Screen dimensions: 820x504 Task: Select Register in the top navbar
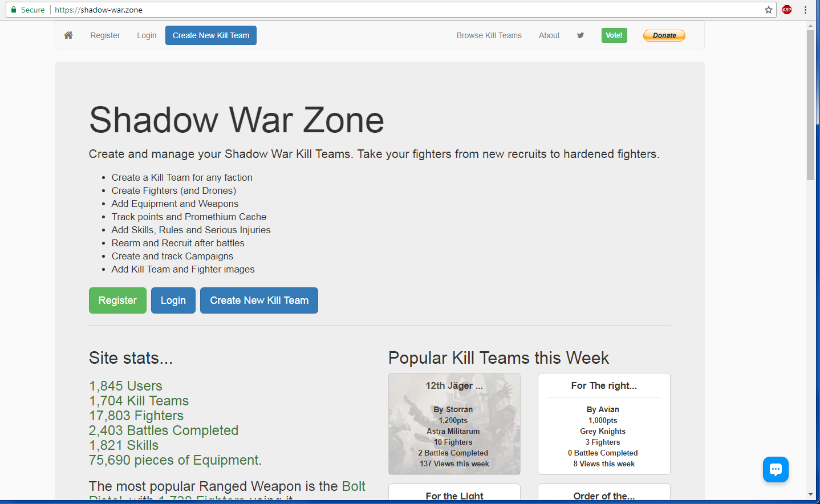pyautogui.click(x=105, y=35)
